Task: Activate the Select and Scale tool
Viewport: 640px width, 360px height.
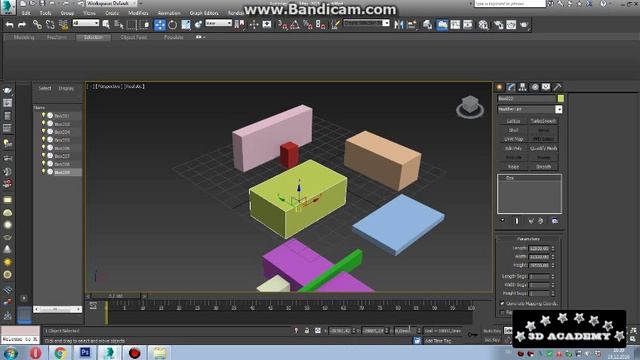Action: coord(186,25)
